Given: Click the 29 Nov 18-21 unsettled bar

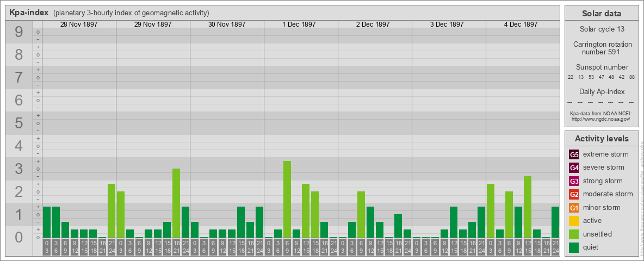Looking at the screenshot, I should tap(176, 203).
